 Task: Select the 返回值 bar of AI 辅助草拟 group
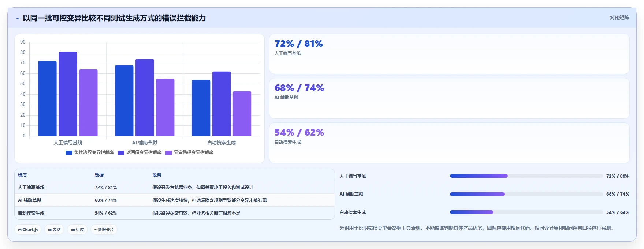145,97
